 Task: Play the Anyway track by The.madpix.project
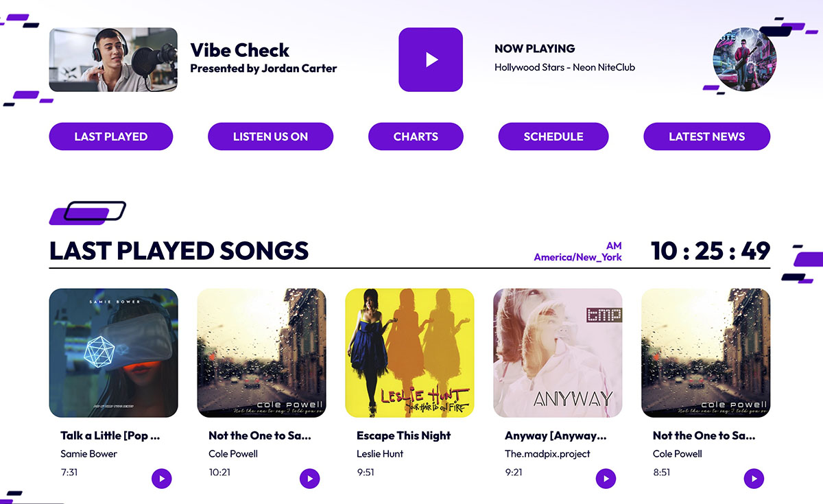(606, 479)
